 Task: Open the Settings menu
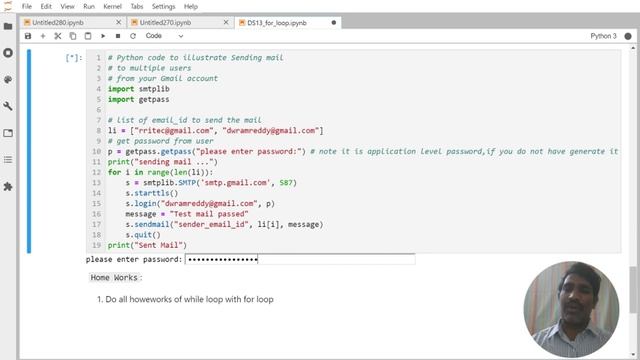coord(163,7)
